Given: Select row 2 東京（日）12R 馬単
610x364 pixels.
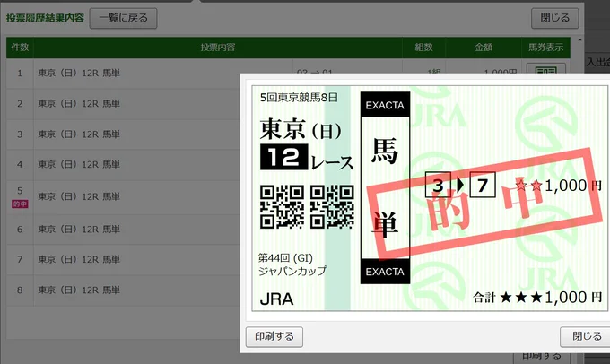Looking at the screenshot, I should (79, 104).
